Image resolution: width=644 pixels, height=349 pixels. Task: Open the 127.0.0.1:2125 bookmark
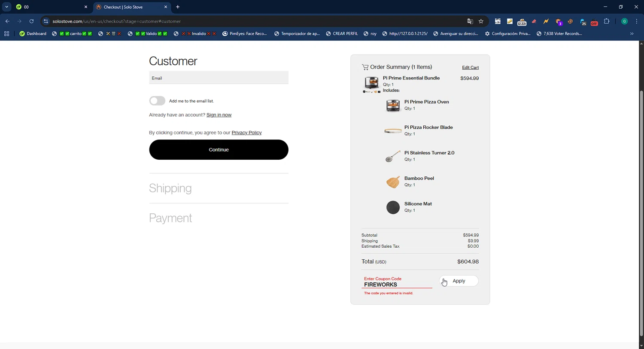(405, 33)
